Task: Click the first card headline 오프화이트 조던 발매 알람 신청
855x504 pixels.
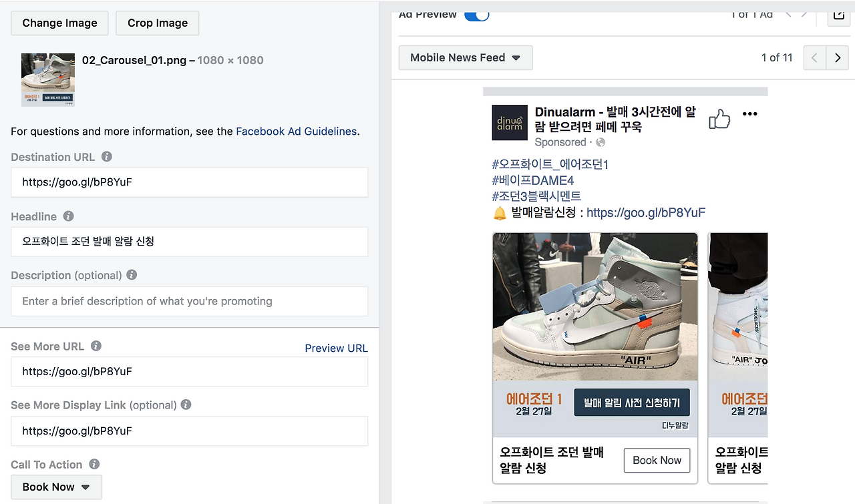Action: pos(552,459)
